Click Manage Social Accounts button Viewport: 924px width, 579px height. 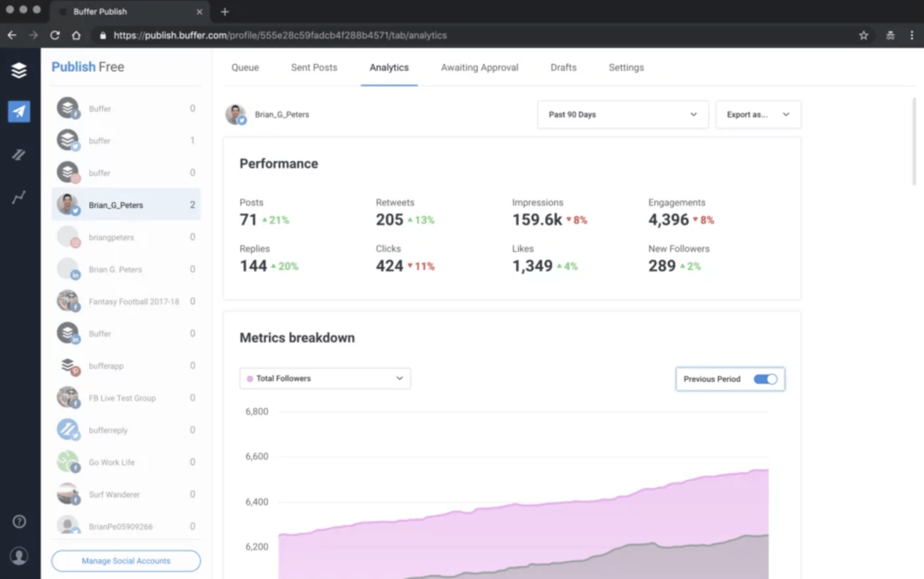coord(126,561)
